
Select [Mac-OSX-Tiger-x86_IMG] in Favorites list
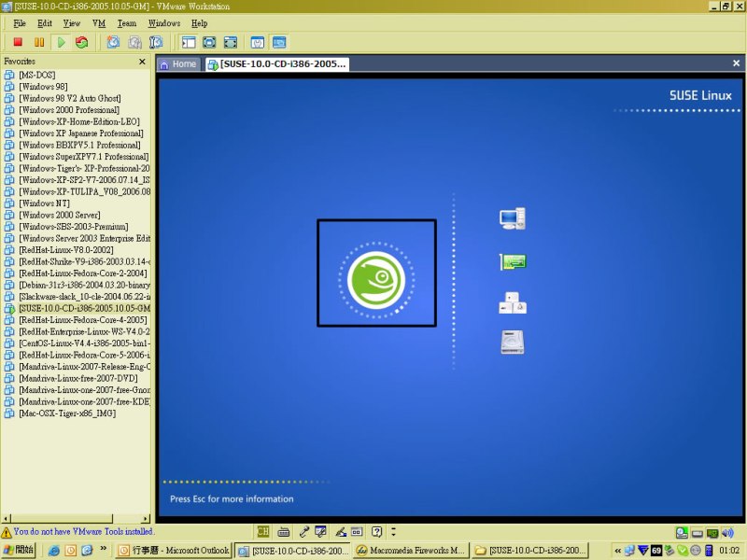69,413
